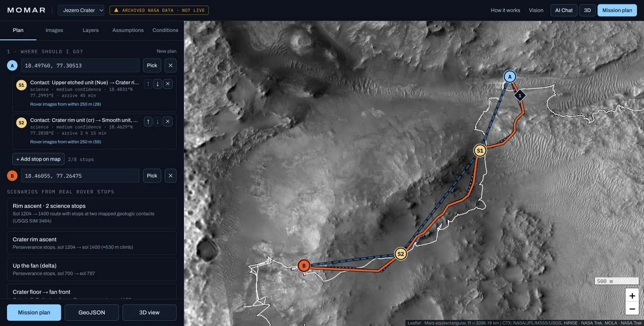Screen dimensions: 644x326
Task: Click S1 contact title Upper etched unit
Action: click(x=85, y=82)
